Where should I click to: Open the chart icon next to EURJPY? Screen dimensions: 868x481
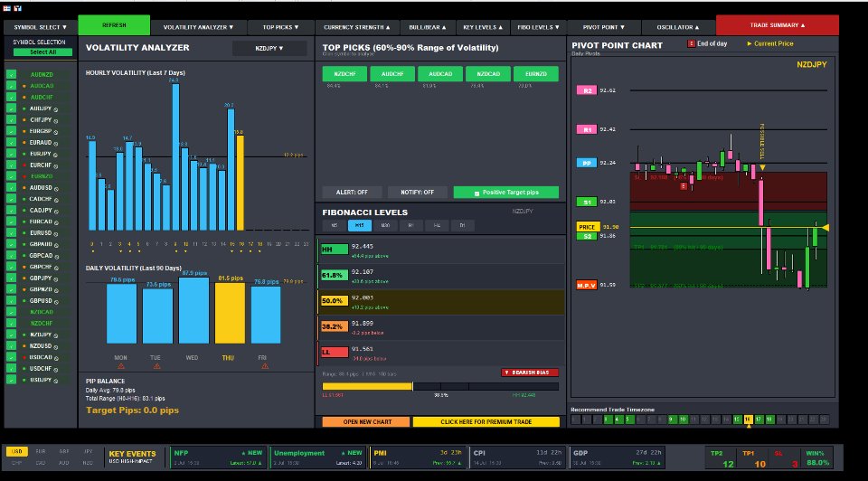56,155
